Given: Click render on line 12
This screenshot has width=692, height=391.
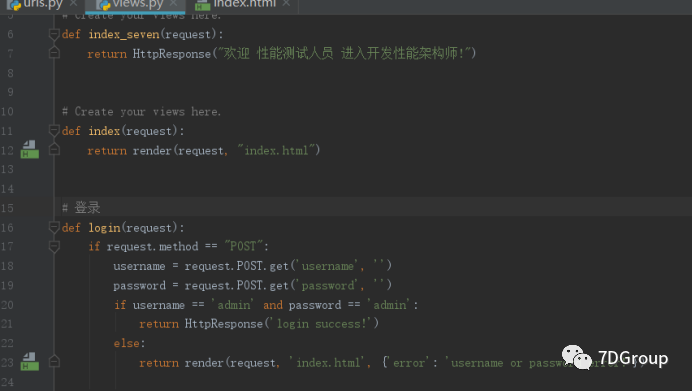Looking at the screenshot, I should tap(152, 151).
